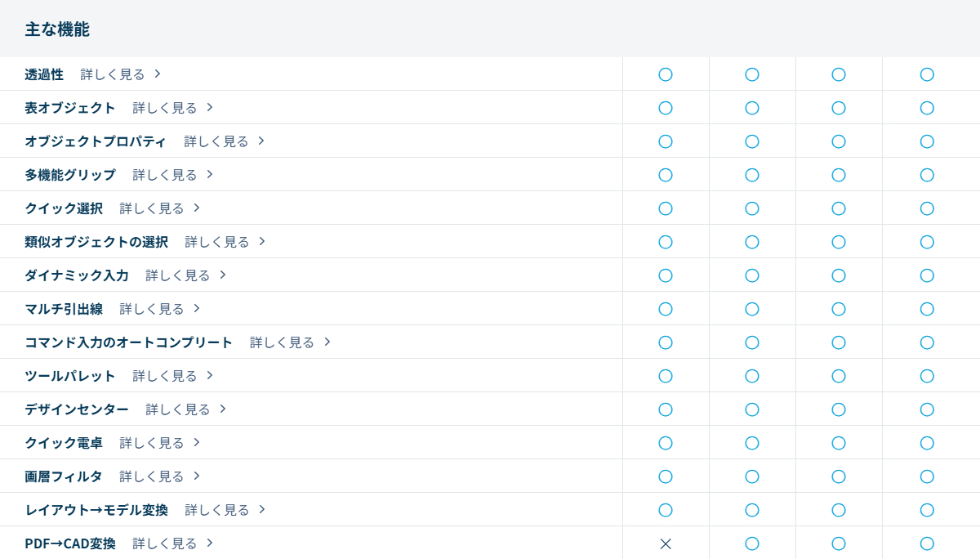The width and height of the screenshot is (980, 559).
Task: Click レイアウト→モデル変換 詳しく見る link
Action: point(217,510)
